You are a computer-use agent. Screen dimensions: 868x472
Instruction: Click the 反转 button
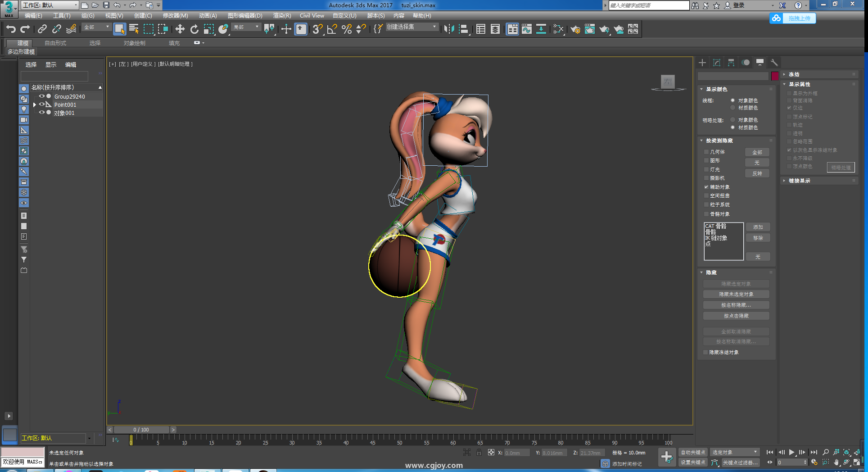757,173
